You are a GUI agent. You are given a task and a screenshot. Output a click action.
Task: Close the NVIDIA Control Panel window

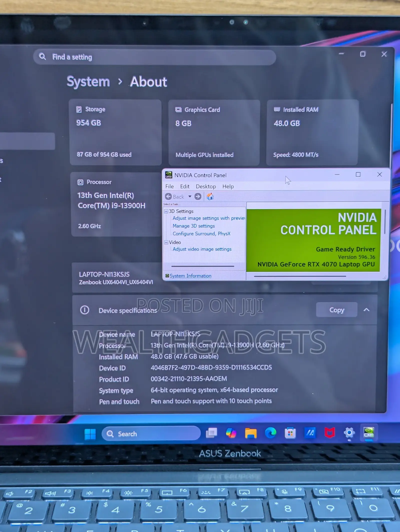coord(379,174)
